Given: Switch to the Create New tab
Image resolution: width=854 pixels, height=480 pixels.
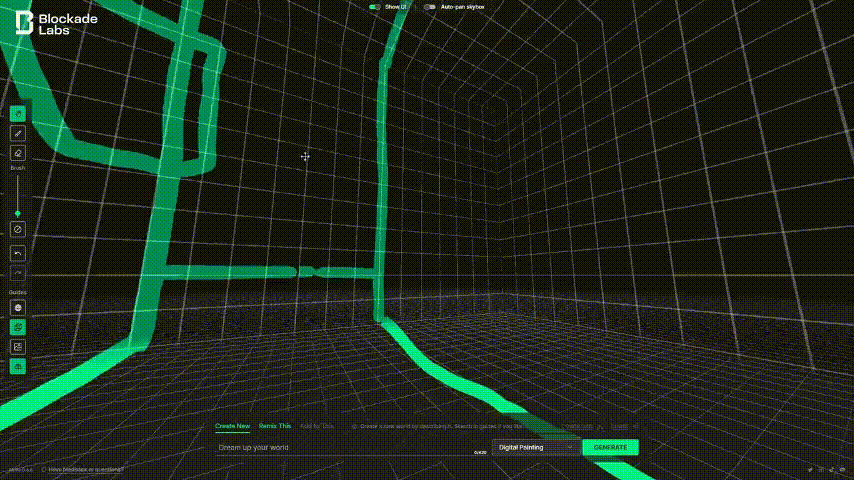Looking at the screenshot, I should [233, 426].
